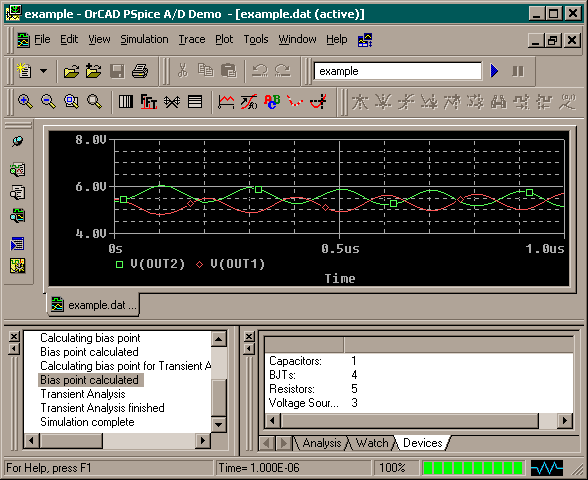Click the V(OUT1) legend trace label

click(237, 264)
